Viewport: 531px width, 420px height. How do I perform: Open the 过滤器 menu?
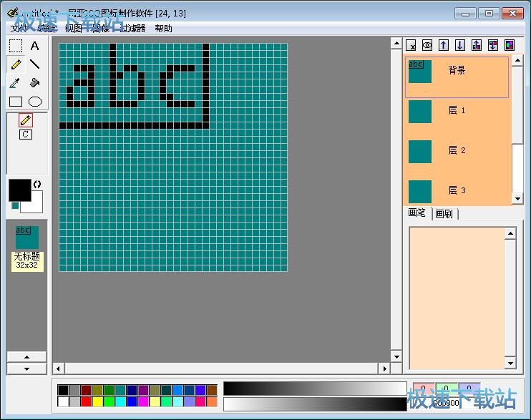133,29
